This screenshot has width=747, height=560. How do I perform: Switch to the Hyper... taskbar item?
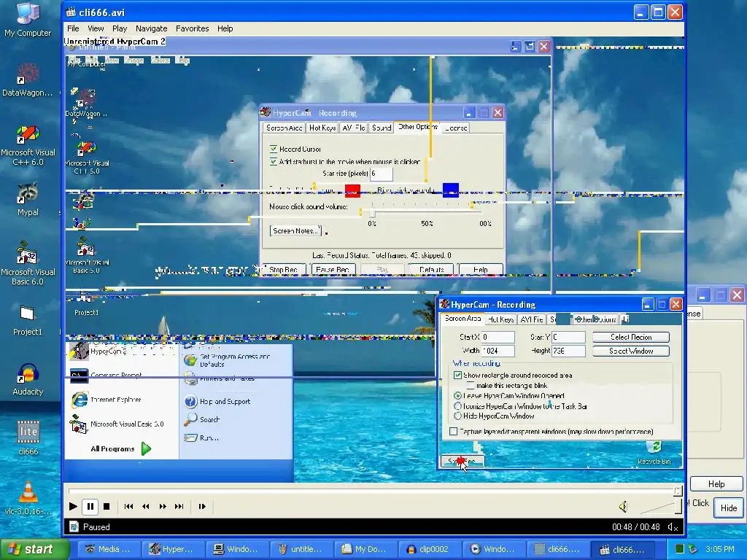(174, 549)
